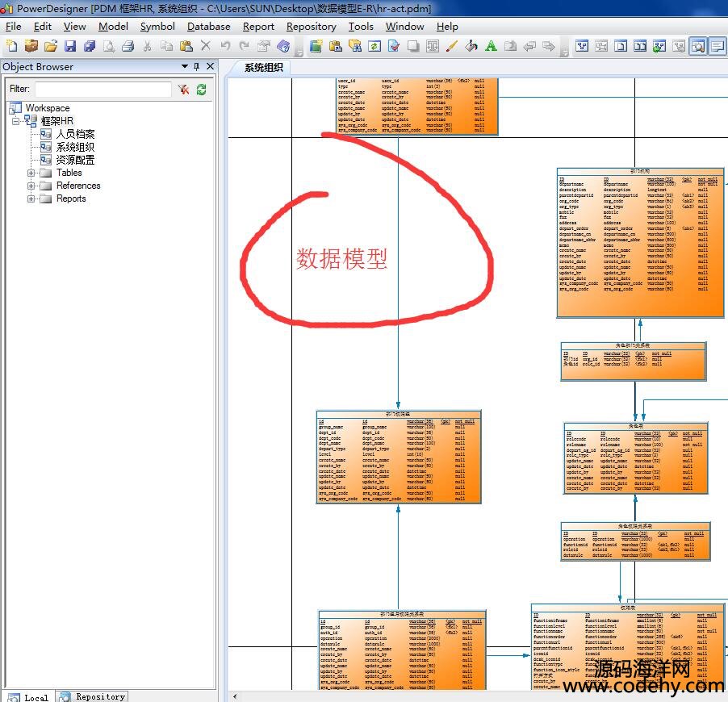Open the Properties toolbar icon

pos(264,46)
